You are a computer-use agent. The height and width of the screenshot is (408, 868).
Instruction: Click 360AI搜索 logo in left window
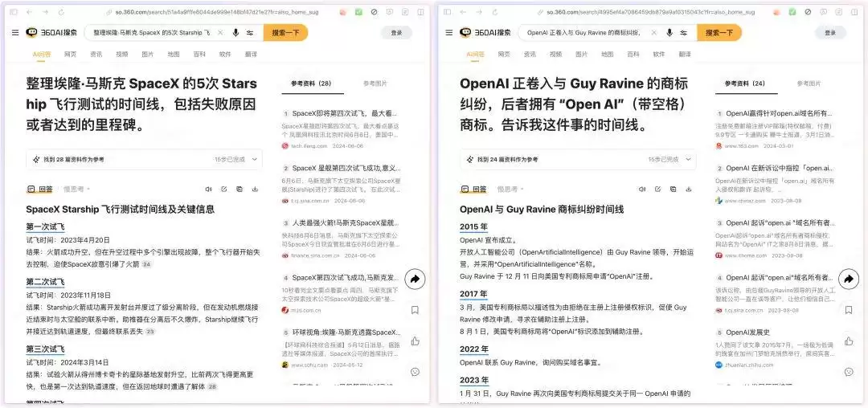(x=51, y=33)
